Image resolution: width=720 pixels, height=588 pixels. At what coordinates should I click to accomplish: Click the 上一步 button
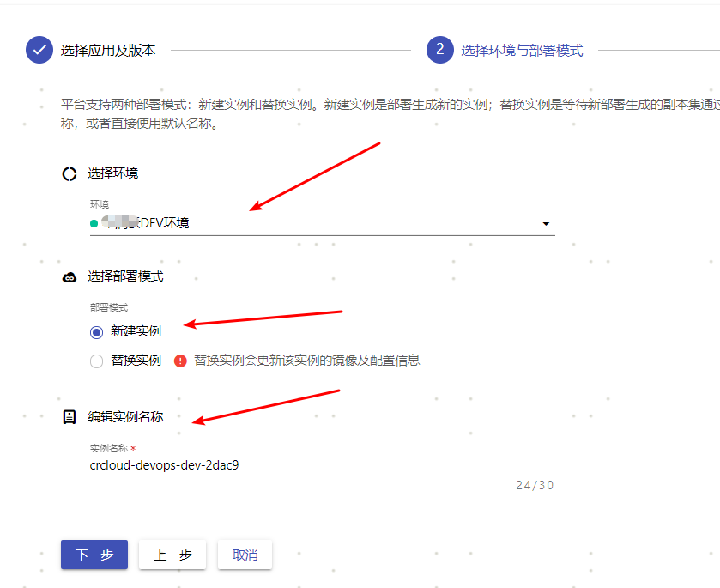click(172, 555)
